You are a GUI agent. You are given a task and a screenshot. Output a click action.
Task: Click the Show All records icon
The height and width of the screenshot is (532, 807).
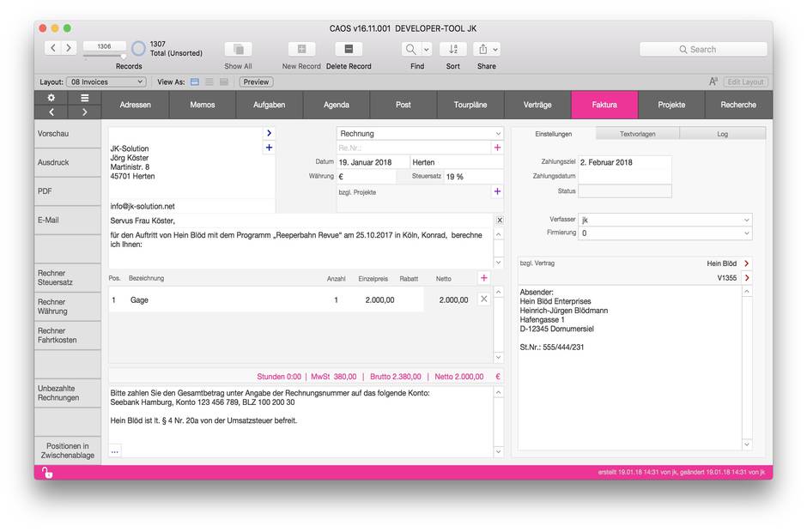click(239, 49)
